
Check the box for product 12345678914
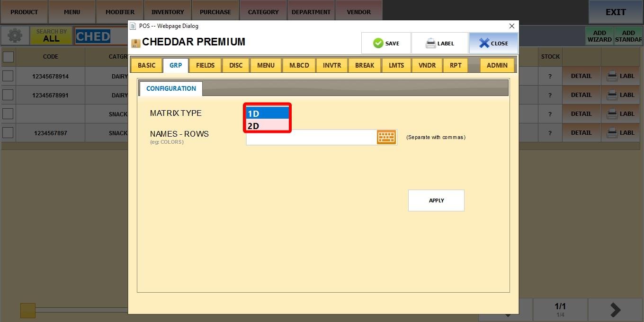8,76
